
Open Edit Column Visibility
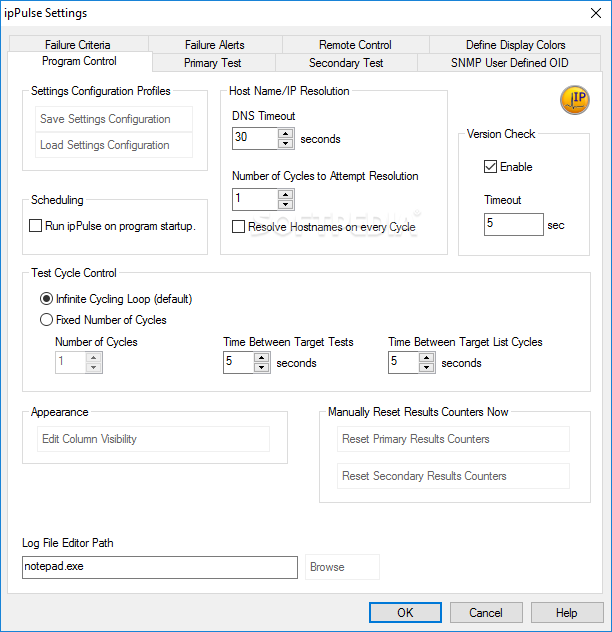153,439
